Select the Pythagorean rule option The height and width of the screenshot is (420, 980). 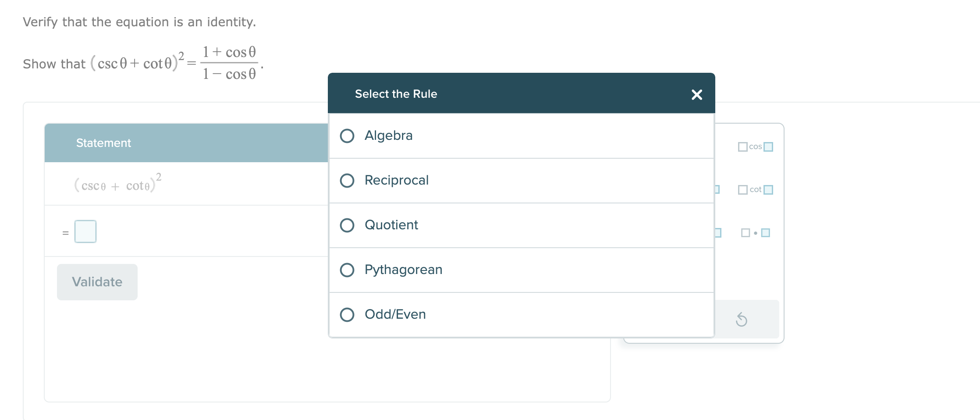pos(347,270)
